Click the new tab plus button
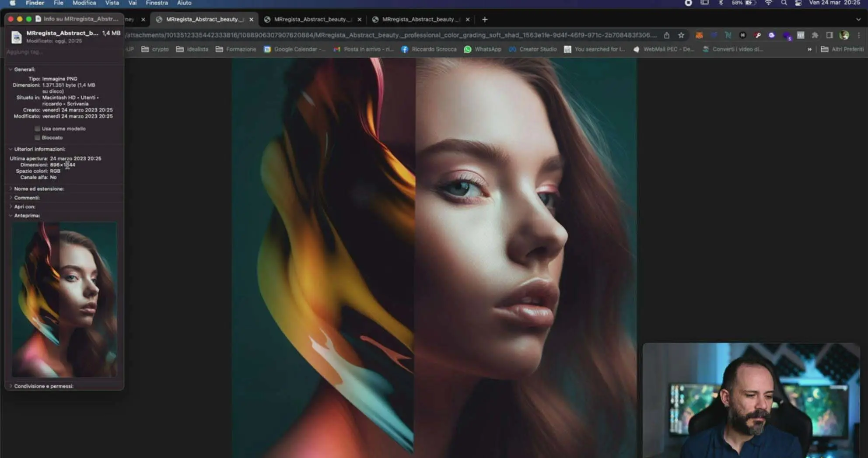This screenshot has width=868, height=458. (485, 19)
